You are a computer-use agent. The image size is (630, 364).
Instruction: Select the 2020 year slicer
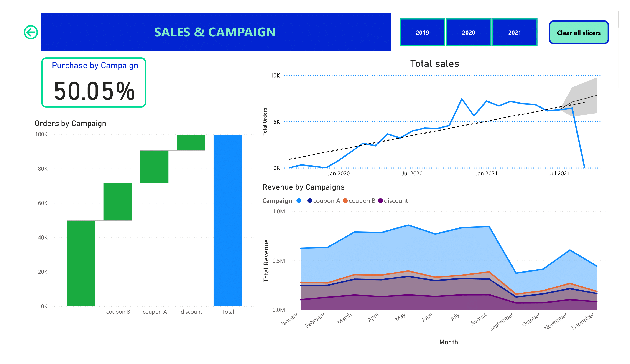[468, 33]
